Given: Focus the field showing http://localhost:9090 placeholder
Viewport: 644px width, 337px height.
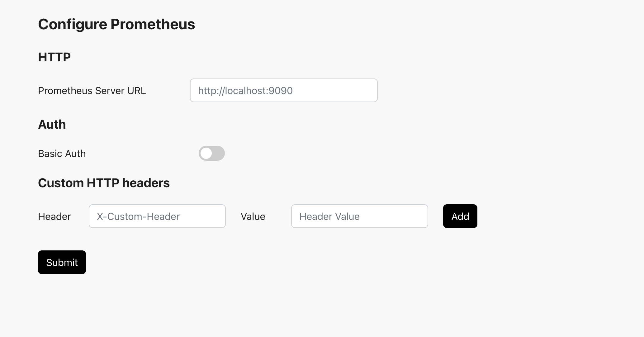Looking at the screenshot, I should pos(283,90).
